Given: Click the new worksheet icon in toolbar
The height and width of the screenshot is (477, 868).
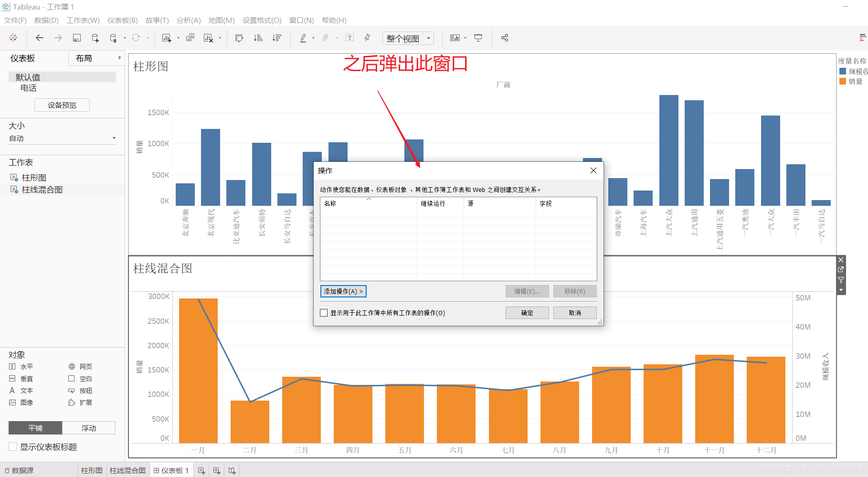Looking at the screenshot, I should click(x=166, y=38).
